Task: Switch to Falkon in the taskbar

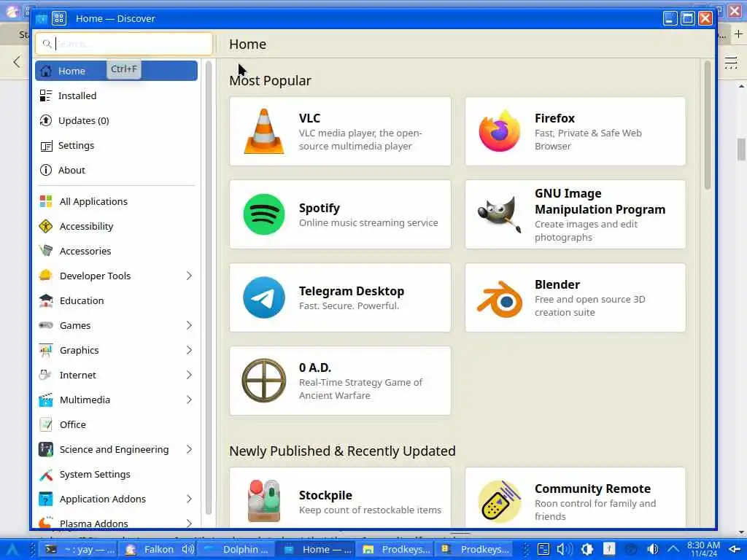Action: coord(158,549)
